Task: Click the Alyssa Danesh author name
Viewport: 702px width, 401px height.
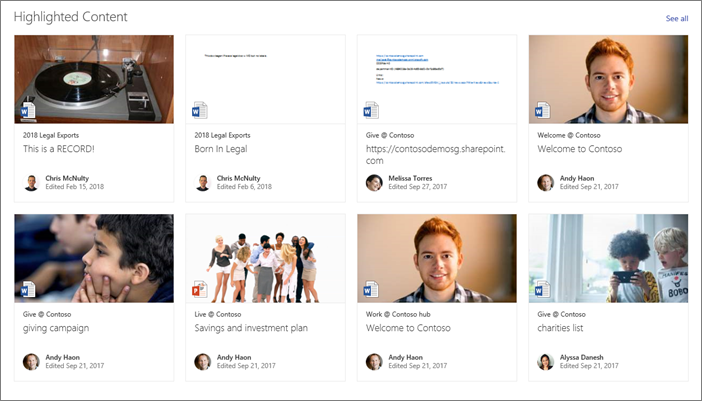Action: click(581, 357)
